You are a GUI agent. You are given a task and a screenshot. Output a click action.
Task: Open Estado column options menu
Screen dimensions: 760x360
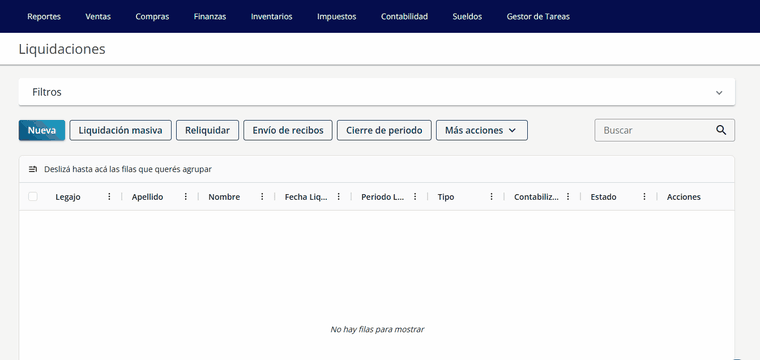tap(645, 197)
